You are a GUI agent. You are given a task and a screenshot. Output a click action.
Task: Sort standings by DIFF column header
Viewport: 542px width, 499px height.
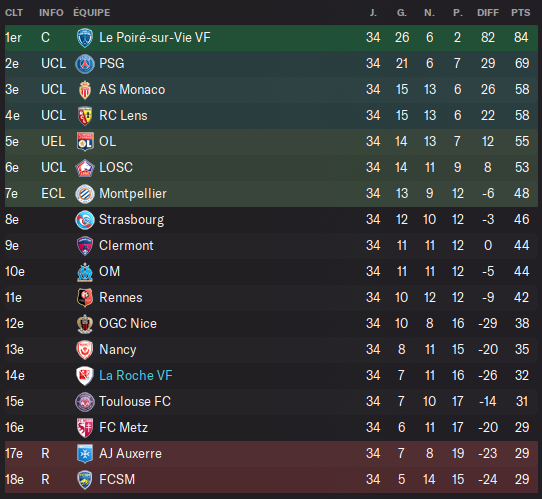[488, 13]
